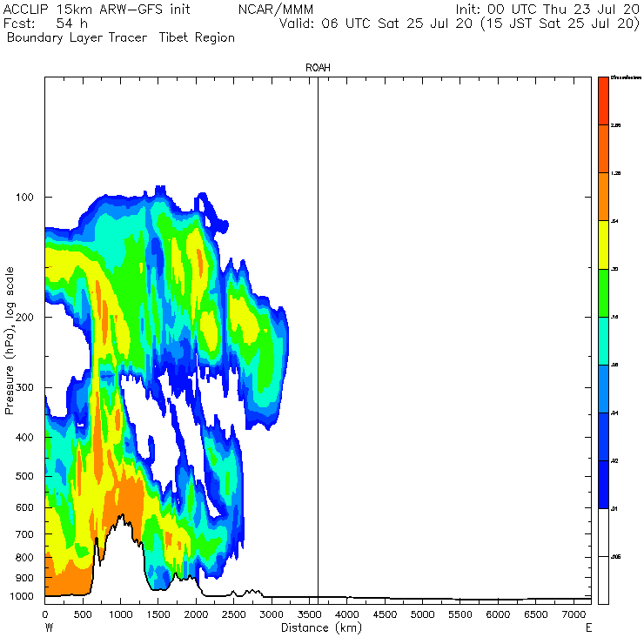The height and width of the screenshot is (644, 644).
Task: Click the 0 km distance tick label
Action: pyautogui.click(x=44, y=614)
